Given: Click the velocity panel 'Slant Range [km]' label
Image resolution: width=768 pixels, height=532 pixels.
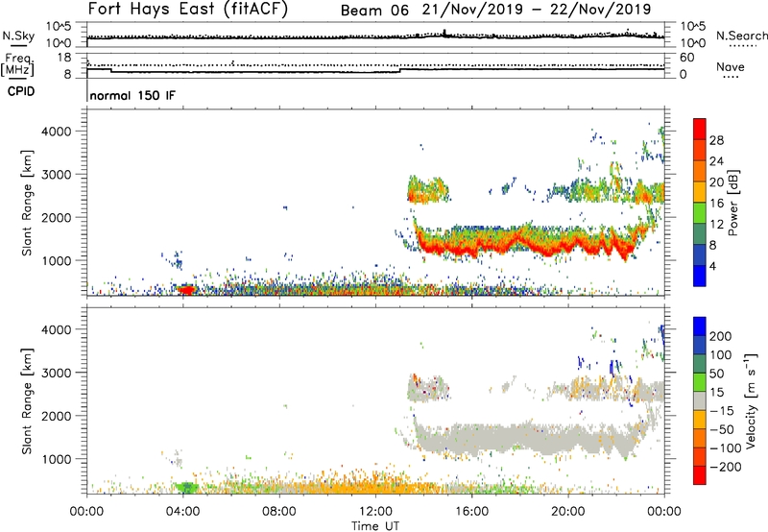Looking at the screenshot, I should click(27, 401).
